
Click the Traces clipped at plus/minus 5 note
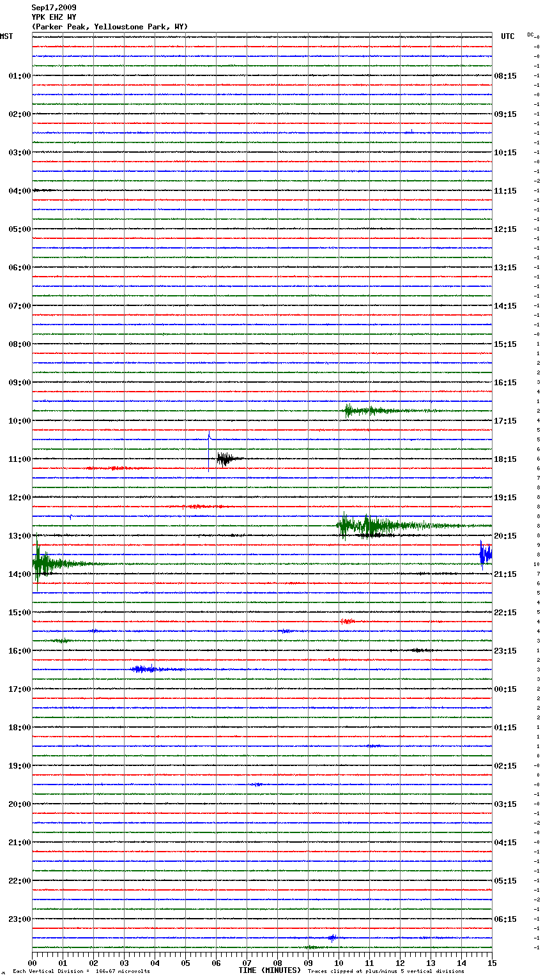tap(386, 972)
